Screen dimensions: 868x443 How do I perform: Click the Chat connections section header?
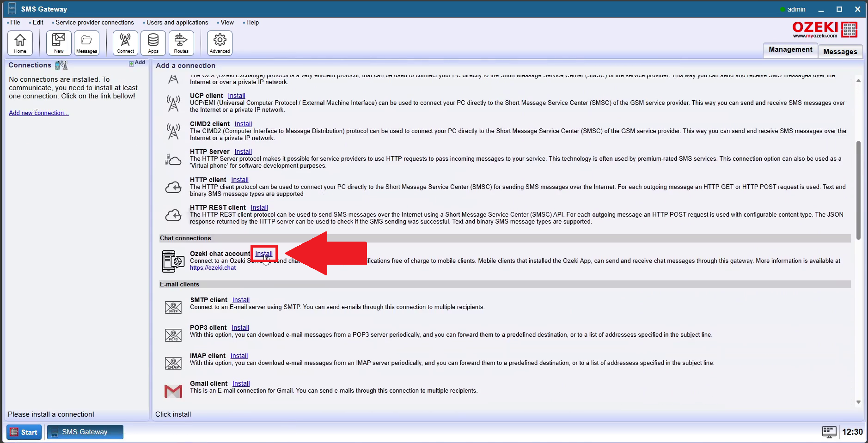[x=505, y=238]
